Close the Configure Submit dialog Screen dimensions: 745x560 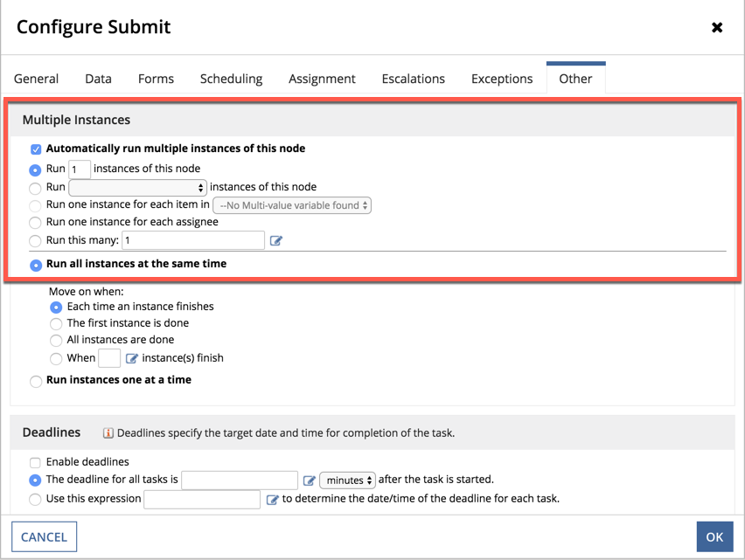pos(717,28)
